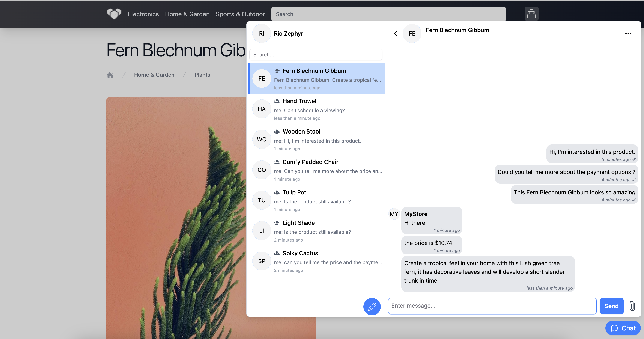
Task: Open the Spiky Cactus conversation
Action: point(316,261)
